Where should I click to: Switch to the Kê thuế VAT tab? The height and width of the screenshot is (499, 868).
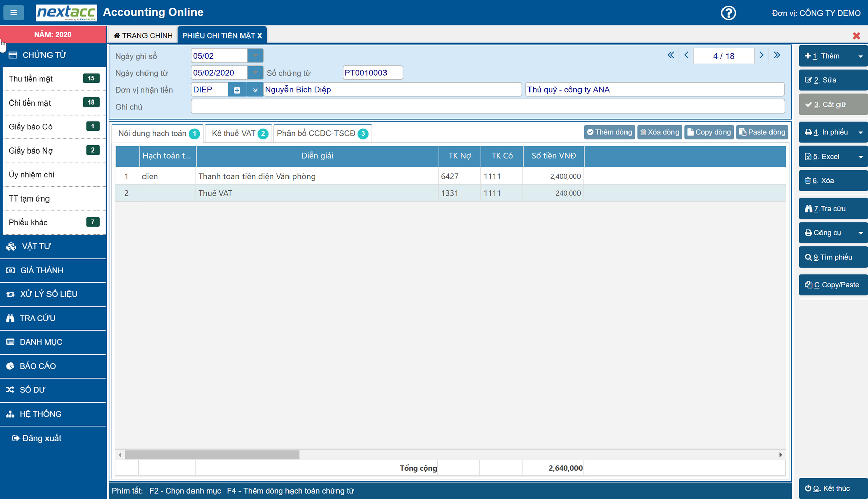pos(238,133)
